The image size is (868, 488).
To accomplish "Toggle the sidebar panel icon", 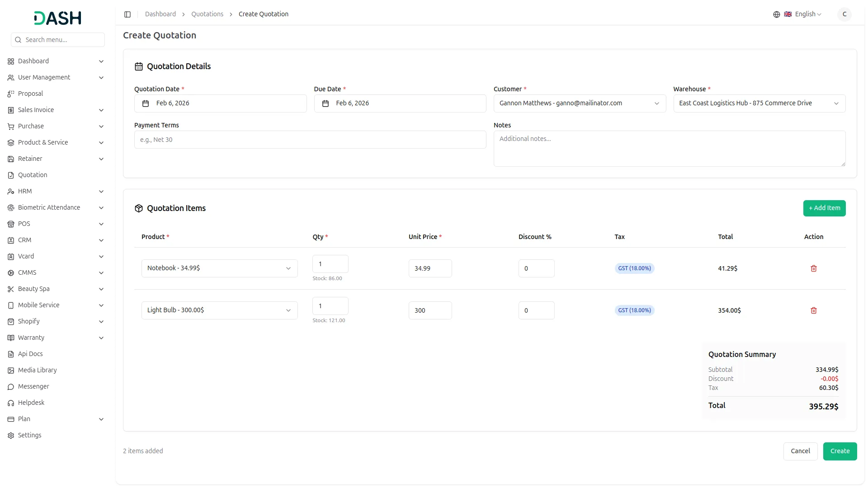I will (127, 14).
